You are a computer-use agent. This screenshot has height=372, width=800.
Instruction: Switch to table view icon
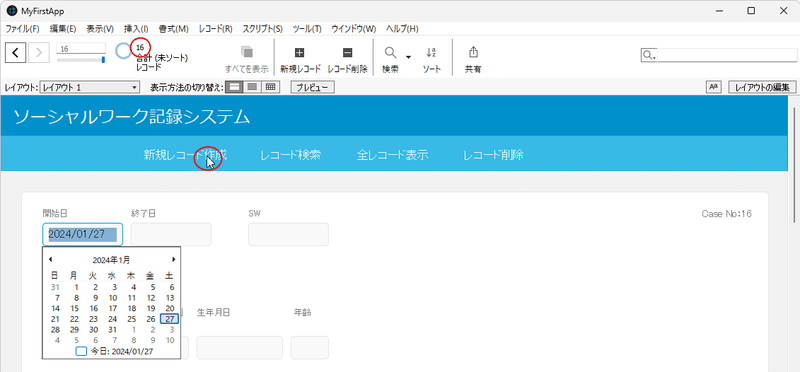click(270, 87)
